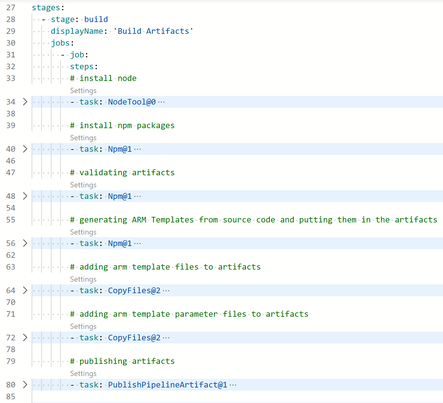The width and height of the screenshot is (443, 403).
Task: Open Settings link below 'validating artifacts' comment
Action: point(83,185)
